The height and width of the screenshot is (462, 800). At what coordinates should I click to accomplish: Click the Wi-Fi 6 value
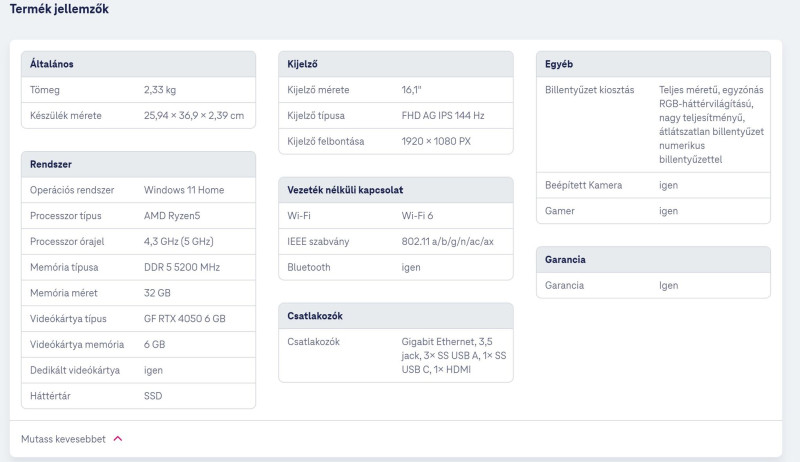click(x=417, y=216)
